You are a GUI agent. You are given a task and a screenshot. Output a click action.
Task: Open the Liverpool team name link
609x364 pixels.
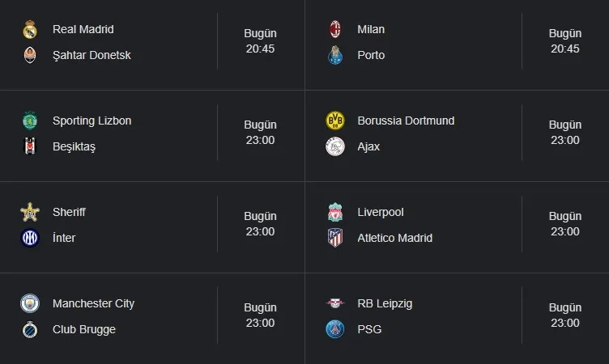click(381, 213)
